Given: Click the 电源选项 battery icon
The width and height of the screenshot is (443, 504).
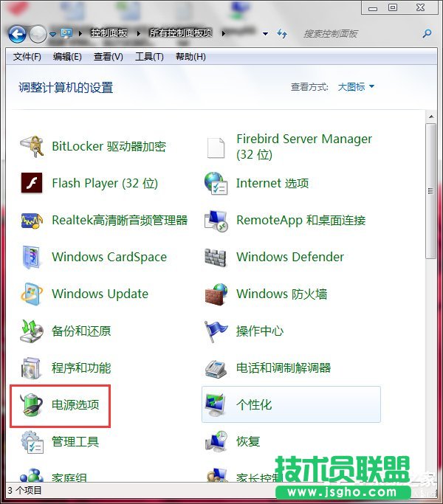Looking at the screenshot, I should point(32,404).
